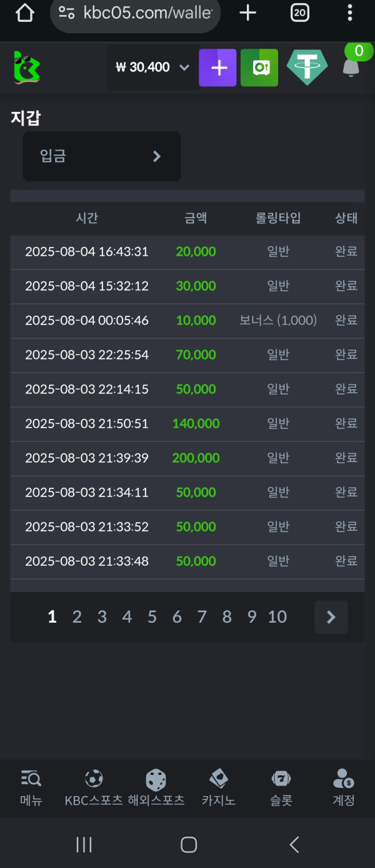Open new browser tab plus icon
This screenshot has height=868, width=375.
pyautogui.click(x=248, y=13)
